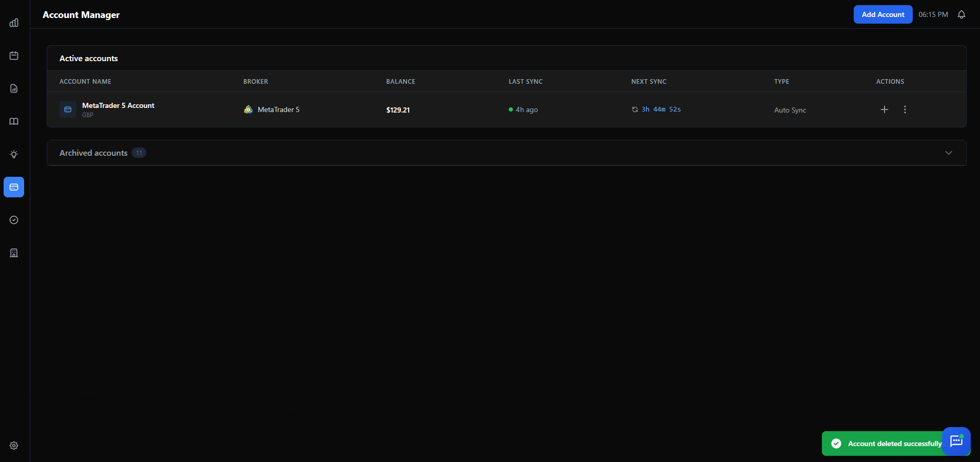Open three-dot actions menu for MetaTrader 5 Account
Image resolution: width=980 pixels, height=462 pixels.
click(x=905, y=109)
